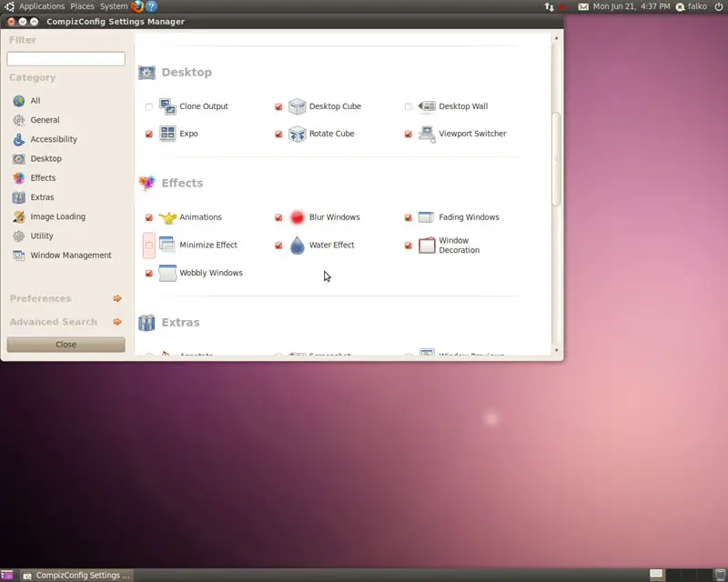Uncheck the Rotate Cube checkbox
728x582 pixels.
tap(278, 134)
